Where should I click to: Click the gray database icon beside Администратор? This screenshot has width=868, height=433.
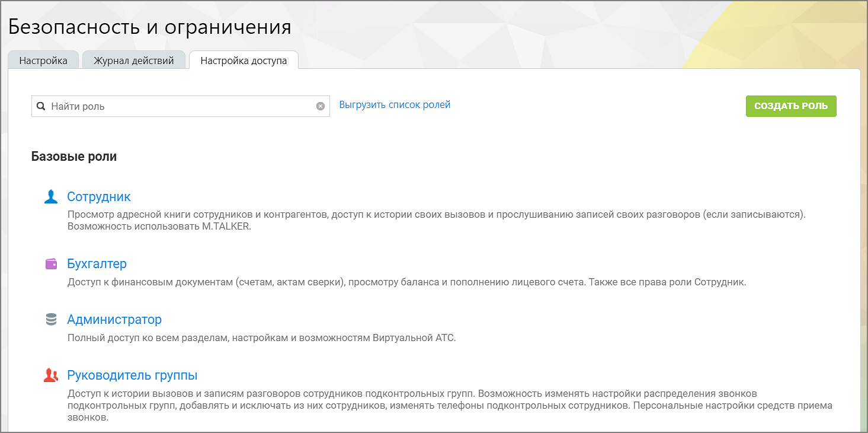click(x=51, y=320)
